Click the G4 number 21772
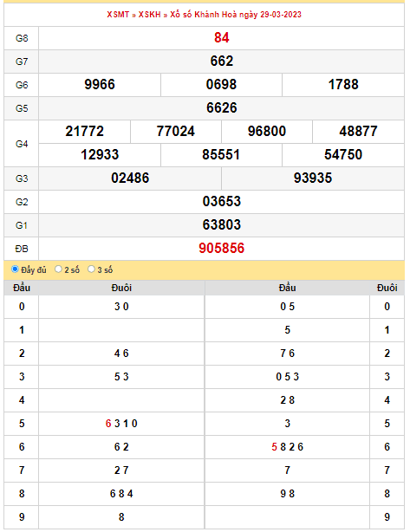 (x=84, y=132)
